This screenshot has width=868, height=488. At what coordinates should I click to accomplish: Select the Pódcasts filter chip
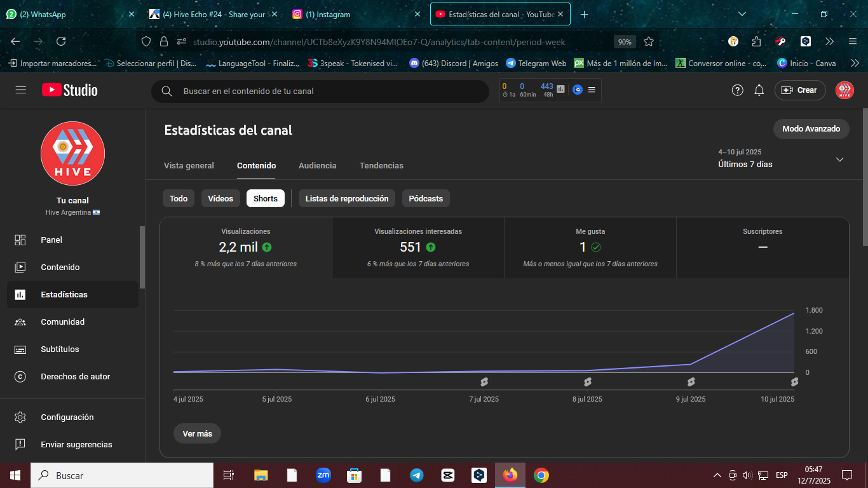click(x=426, y=198)
